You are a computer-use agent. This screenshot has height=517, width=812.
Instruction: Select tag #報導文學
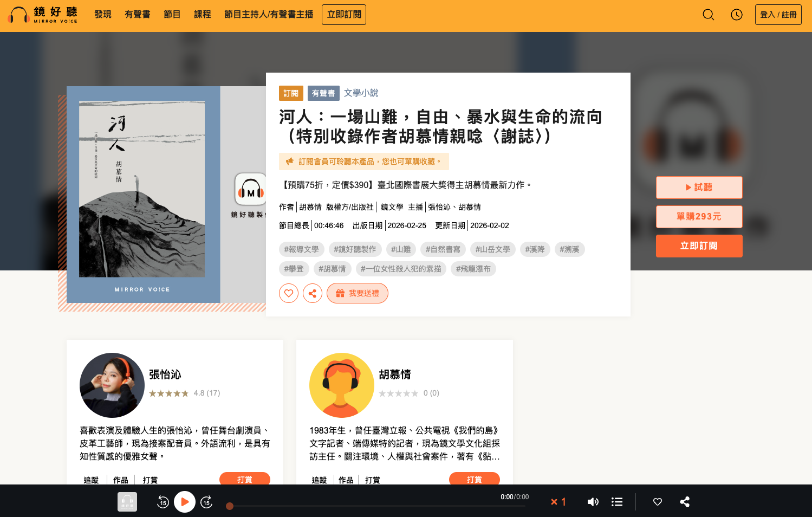302,249
